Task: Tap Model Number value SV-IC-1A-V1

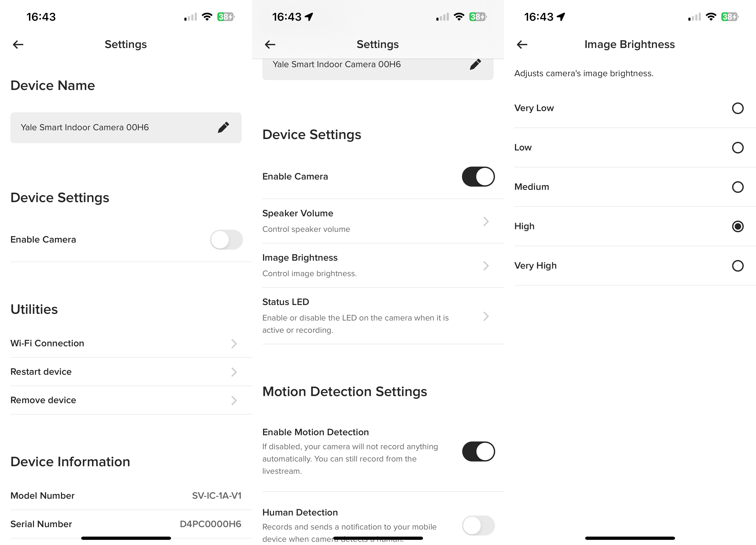Action: (x=217, y=496)
